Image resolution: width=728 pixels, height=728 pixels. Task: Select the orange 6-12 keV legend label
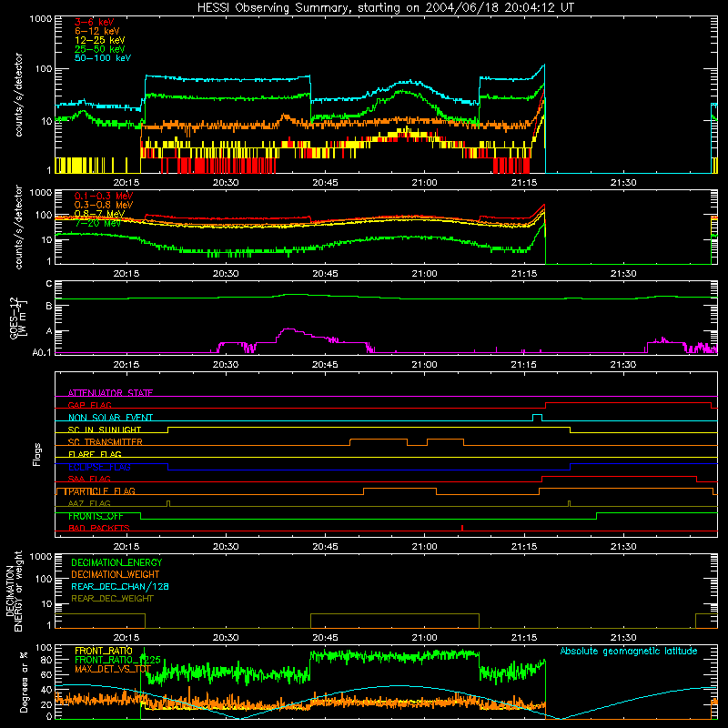97,31
